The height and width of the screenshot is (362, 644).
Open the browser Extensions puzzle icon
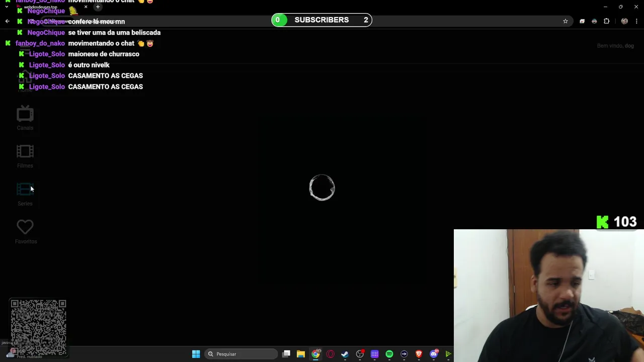pyautogui.click(x=606, y=21)
